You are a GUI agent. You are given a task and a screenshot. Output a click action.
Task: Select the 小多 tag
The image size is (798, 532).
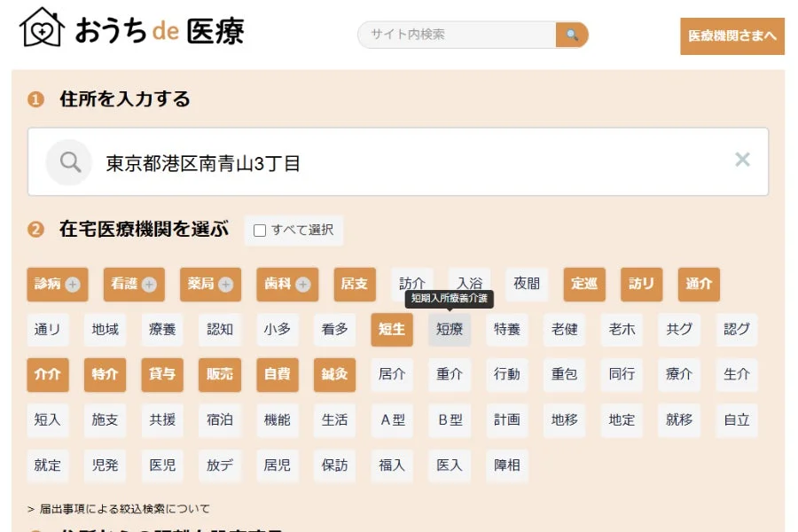[278, 329]
